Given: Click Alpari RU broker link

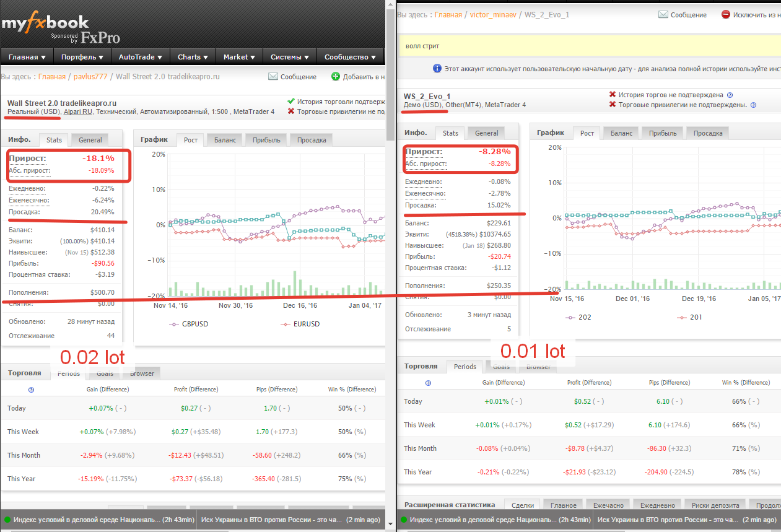Looking at the screenshot, I should point(79,112).
